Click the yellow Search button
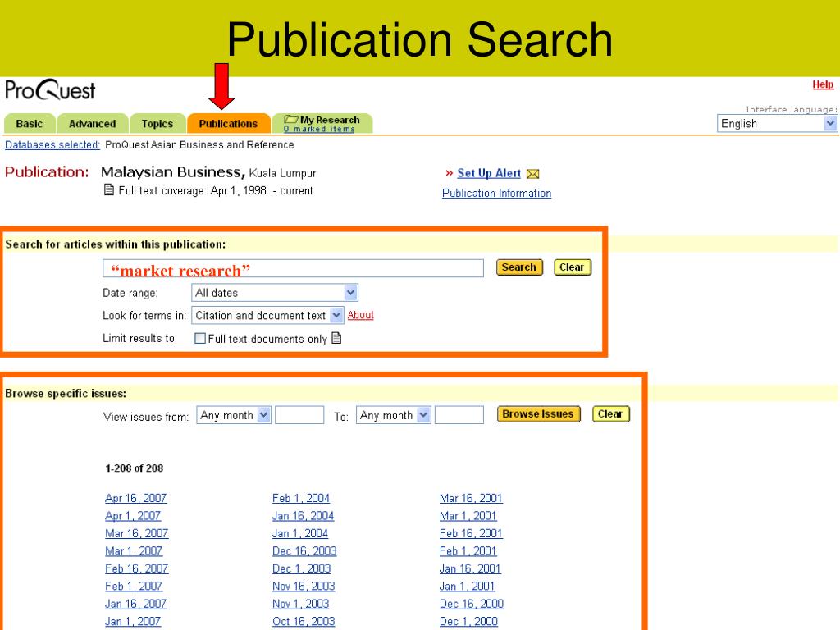This screenshot has height=630, width=840. tap(519, 267)
